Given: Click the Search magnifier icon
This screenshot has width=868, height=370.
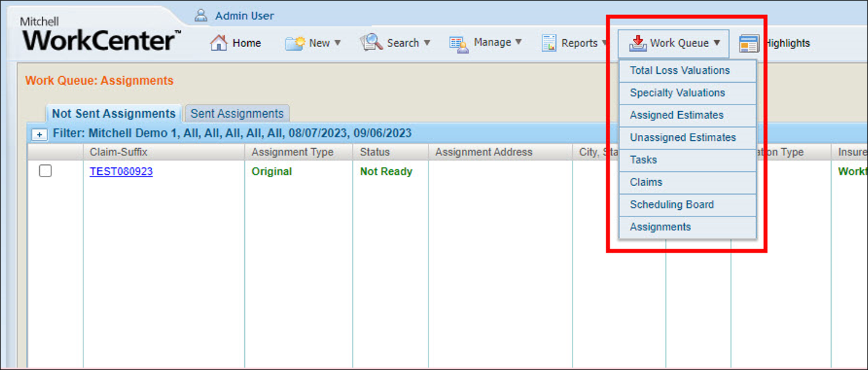Looking at the screenshot, I should coord(370,42).
